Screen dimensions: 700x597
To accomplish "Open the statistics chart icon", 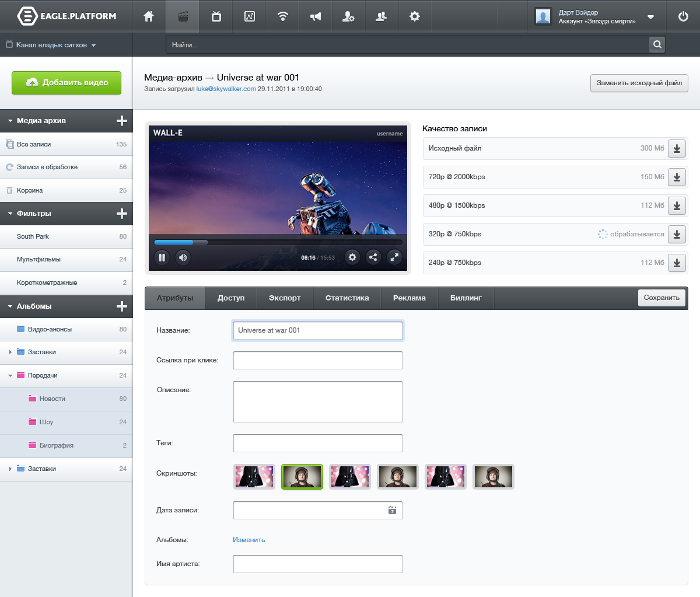I will pyautogui.click(x=249, y=16).
